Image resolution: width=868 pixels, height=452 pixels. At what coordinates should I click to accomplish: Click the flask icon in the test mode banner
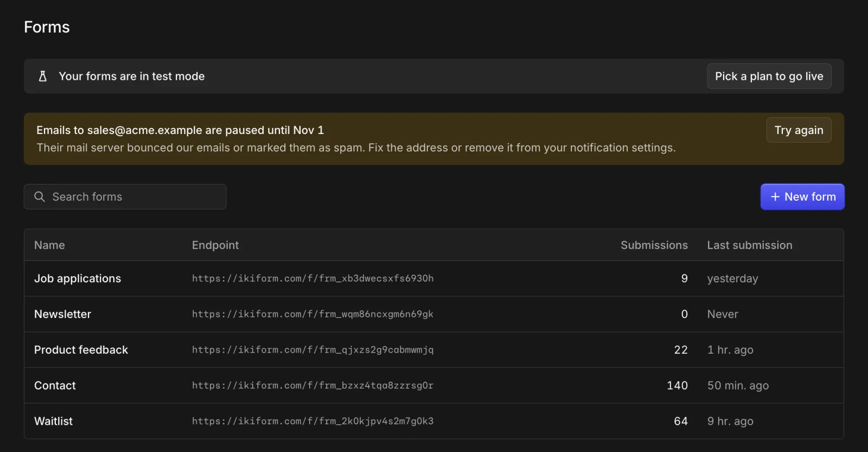pyautogui.click(x=43, y=77)
